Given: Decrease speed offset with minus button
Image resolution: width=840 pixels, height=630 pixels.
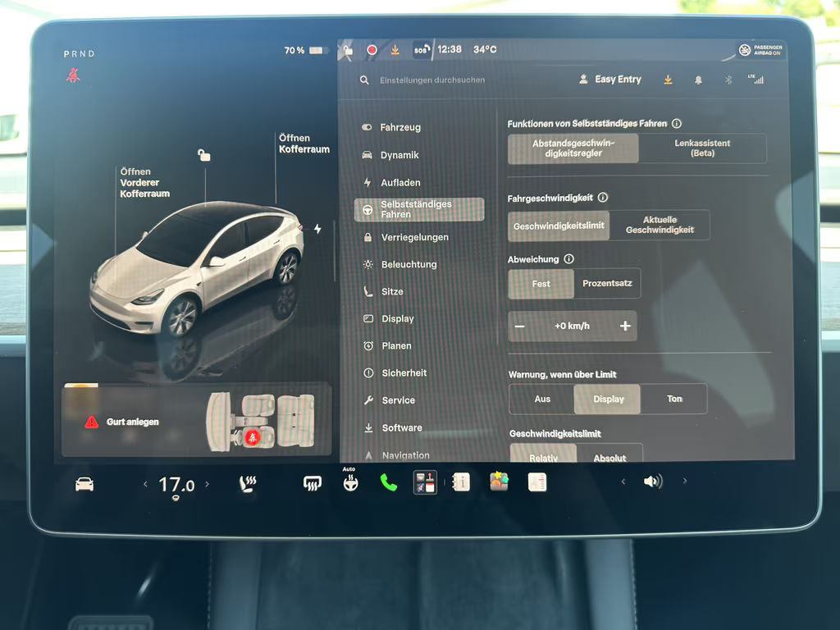Looking at the screenshot, I should (519, 326).
